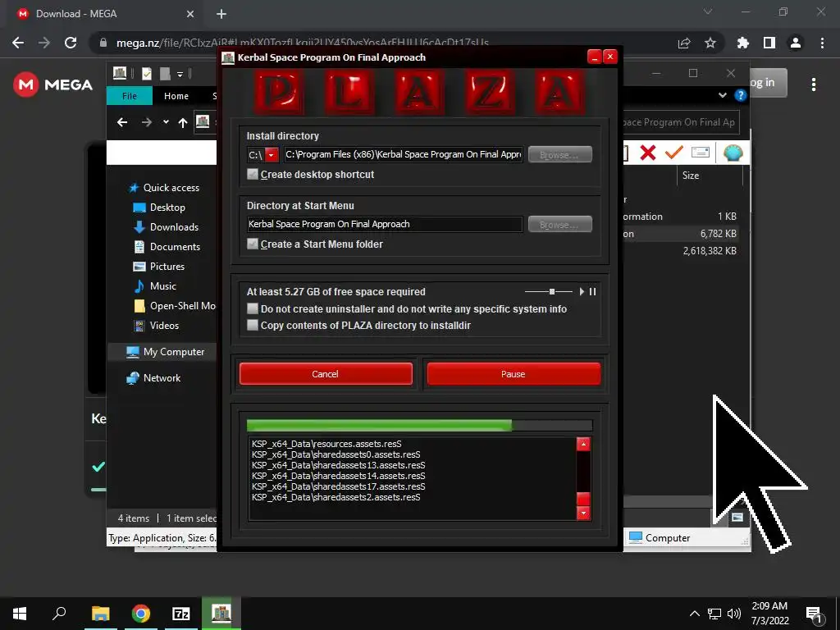840x630 pixels.
Task: Open recent locations dropdown in File Explorer
Action: point(166,122)
